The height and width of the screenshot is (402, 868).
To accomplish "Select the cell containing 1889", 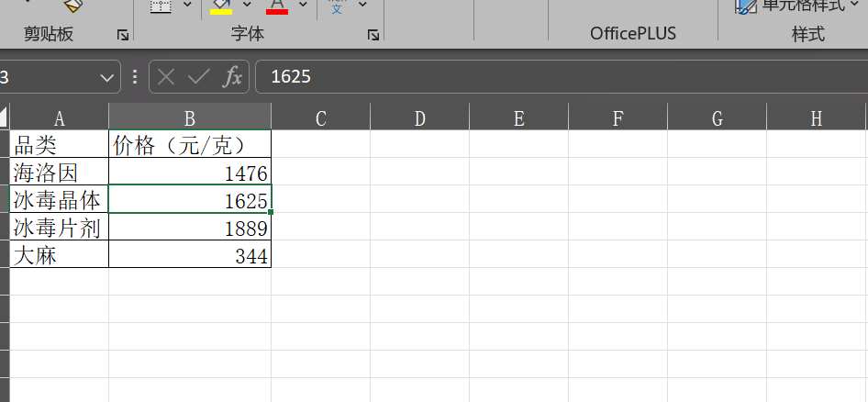I will pos(190,228).
